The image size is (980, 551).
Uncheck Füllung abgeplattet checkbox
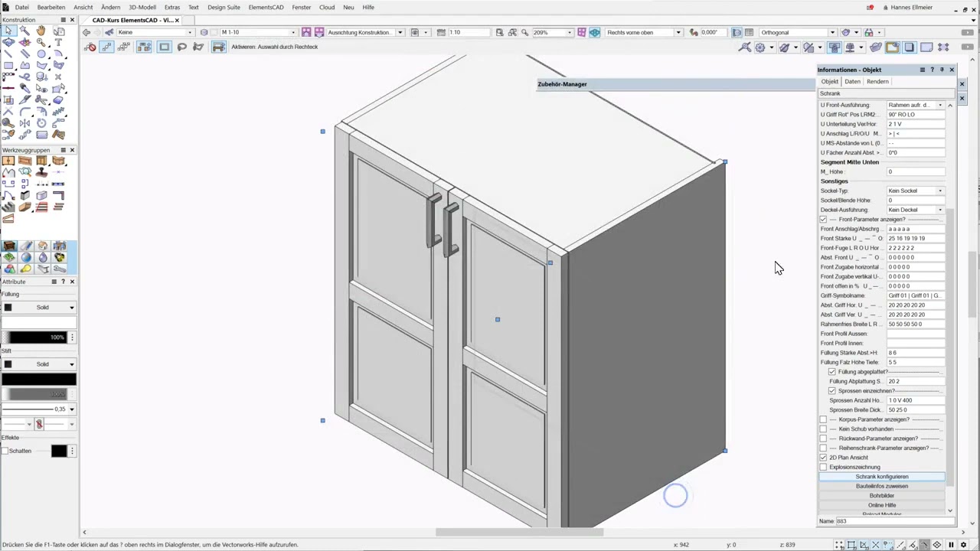(x=832, y=372)
